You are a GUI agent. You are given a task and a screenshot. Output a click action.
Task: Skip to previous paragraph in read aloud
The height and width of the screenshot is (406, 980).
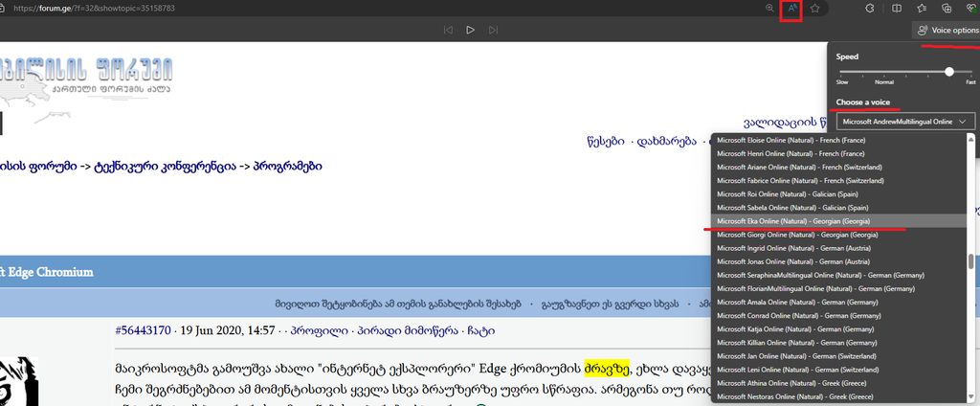point(448,30)
